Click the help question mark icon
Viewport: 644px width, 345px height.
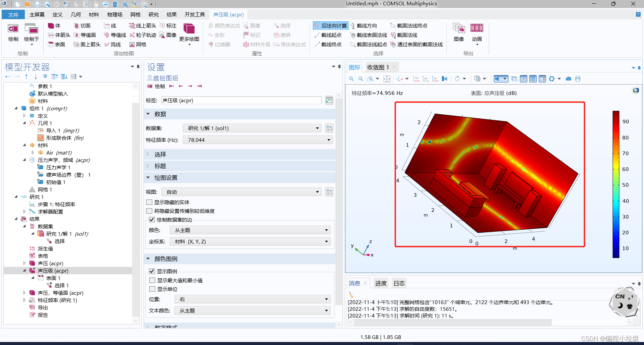pos(638,14)
